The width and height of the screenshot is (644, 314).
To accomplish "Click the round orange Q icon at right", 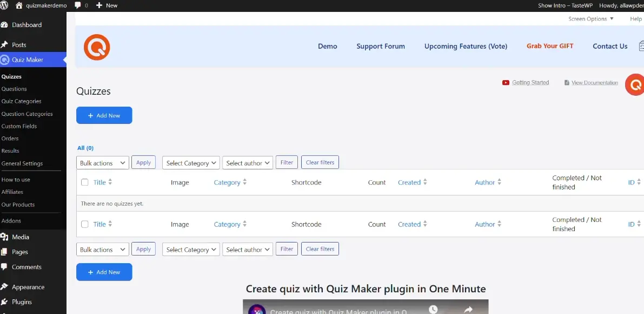I will [x=635, y=86].
